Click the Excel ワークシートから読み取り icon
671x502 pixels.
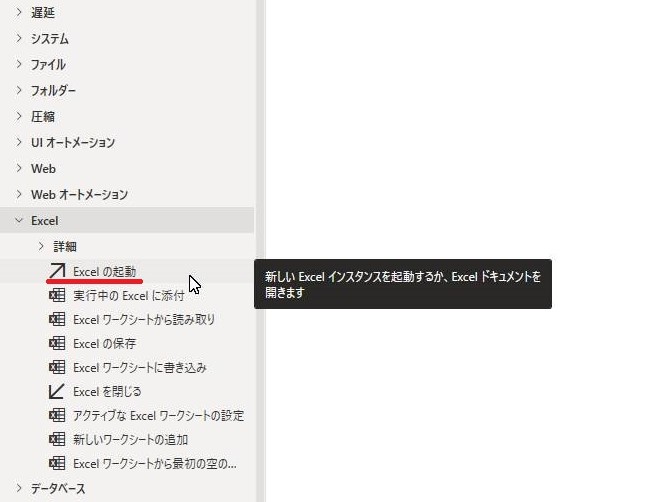coord(56,319)
